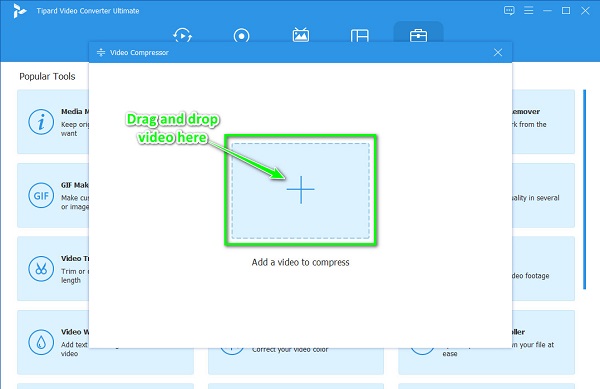
Task: Click the Toolbox vertical scrollbar
Action: (x=584, y=189)
